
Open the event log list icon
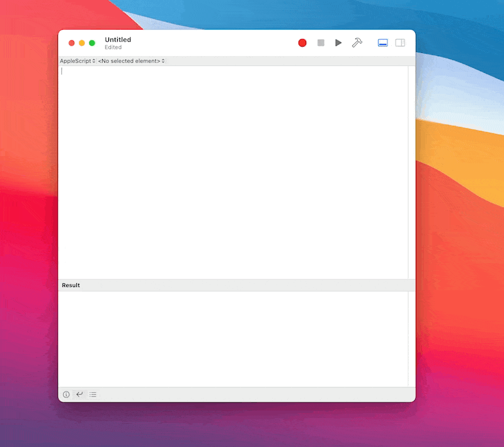(93, 394)
